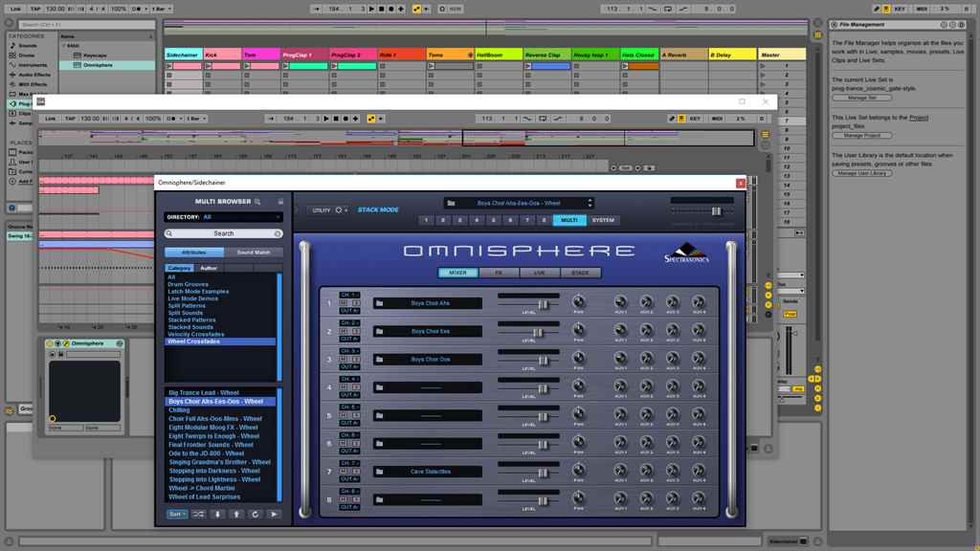Select the Category attribute column tab
The width and height of the screenshot is (980, 551).
tap(179, 268)
